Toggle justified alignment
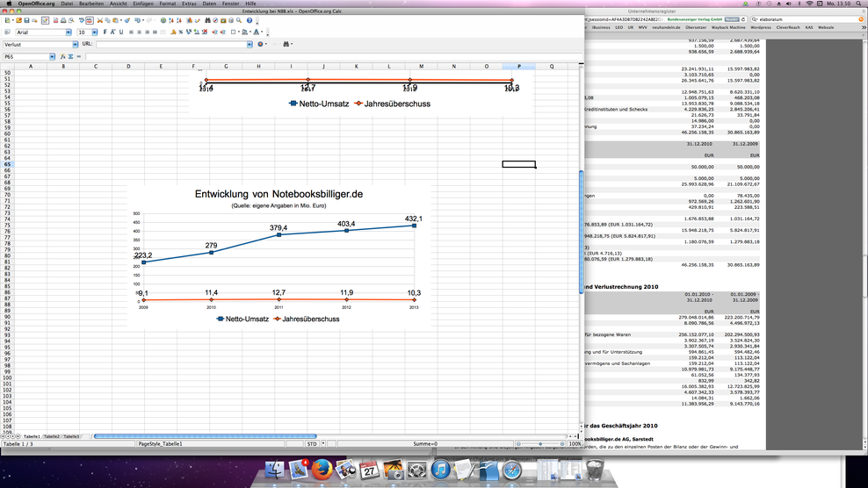 (155, 32)
